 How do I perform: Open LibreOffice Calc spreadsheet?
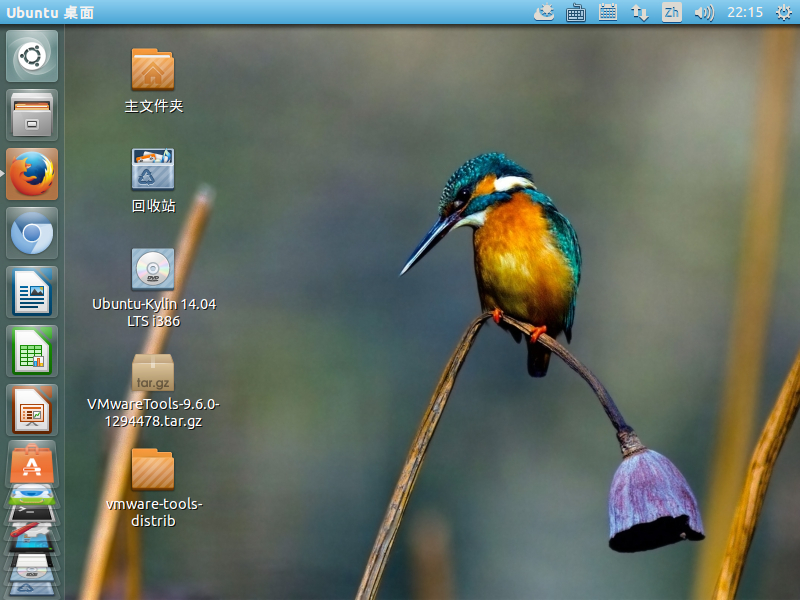32,351
